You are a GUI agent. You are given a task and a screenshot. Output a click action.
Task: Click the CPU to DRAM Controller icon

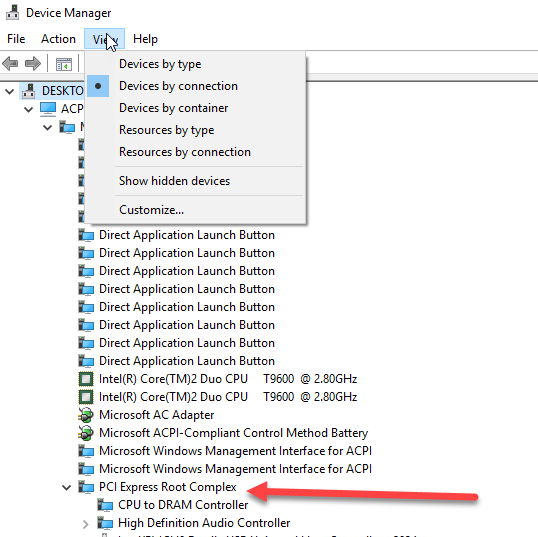tap(105, 505)
